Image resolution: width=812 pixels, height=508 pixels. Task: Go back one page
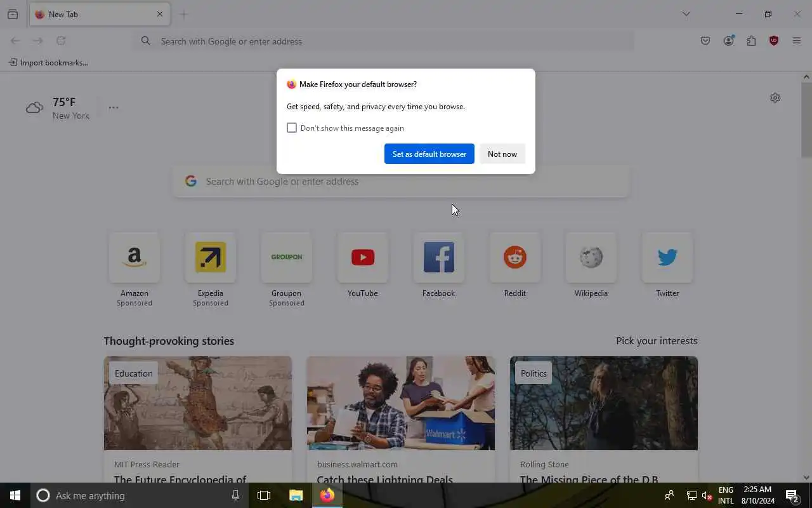point(15,41)
